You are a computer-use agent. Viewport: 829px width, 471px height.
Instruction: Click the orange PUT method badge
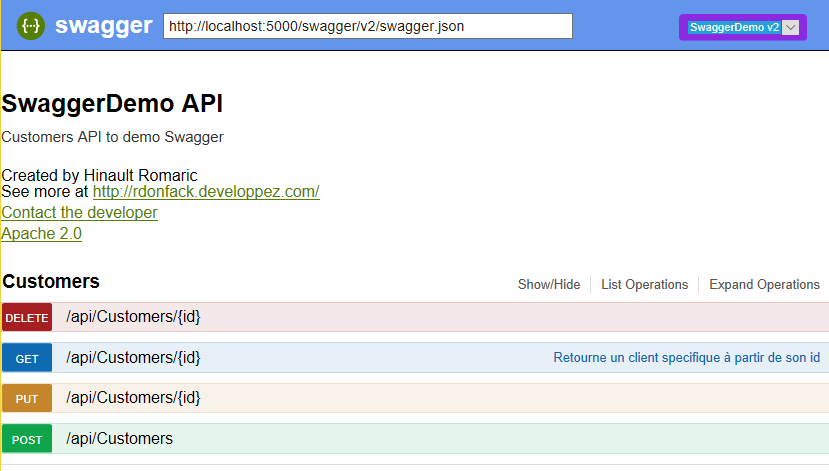click(x=27, y=399)
